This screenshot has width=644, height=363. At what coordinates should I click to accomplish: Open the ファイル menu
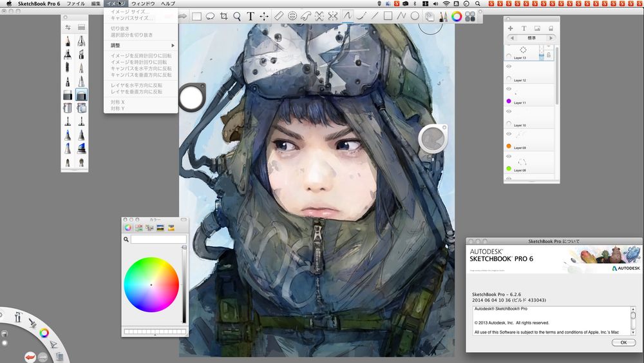75,4
